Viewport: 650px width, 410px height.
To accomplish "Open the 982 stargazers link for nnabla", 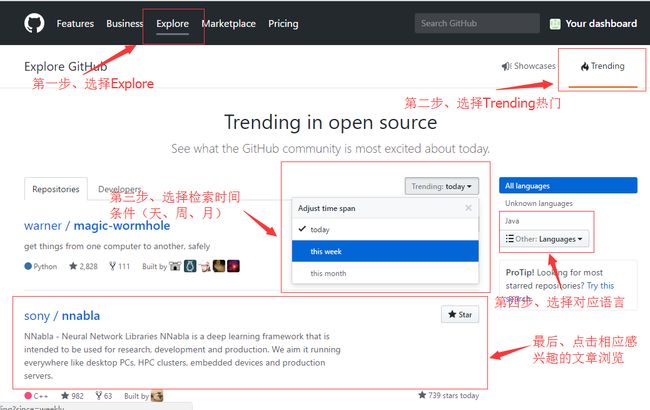I will click(72, 396).
